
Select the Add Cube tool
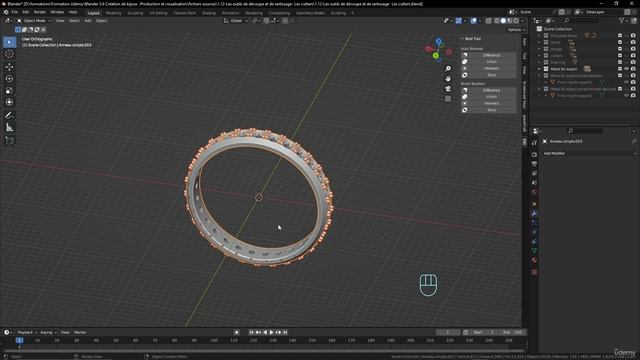point(9,141)
